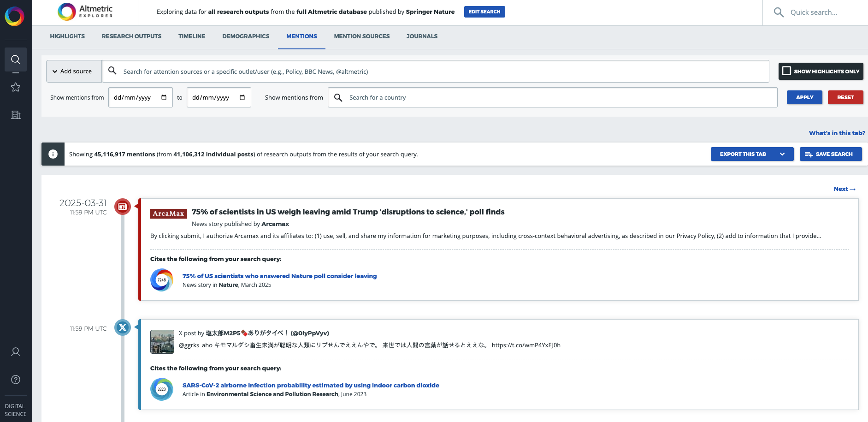This screenshot has height=422, width=868.
Task: Expand the Add source dropdown
Action: (73, 71)
